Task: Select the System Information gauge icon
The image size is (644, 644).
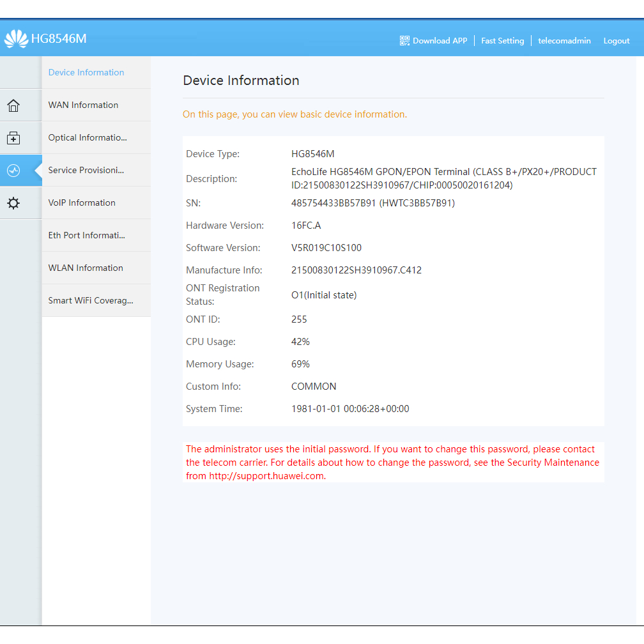Action: coord(13,171)
